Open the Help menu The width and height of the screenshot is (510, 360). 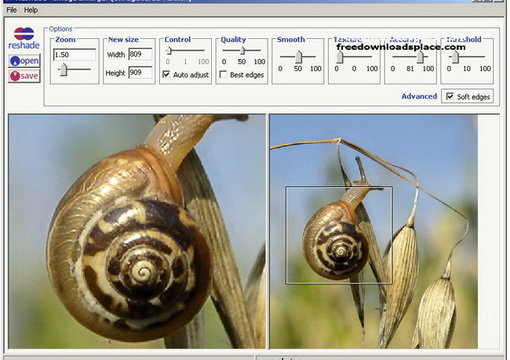31,10
